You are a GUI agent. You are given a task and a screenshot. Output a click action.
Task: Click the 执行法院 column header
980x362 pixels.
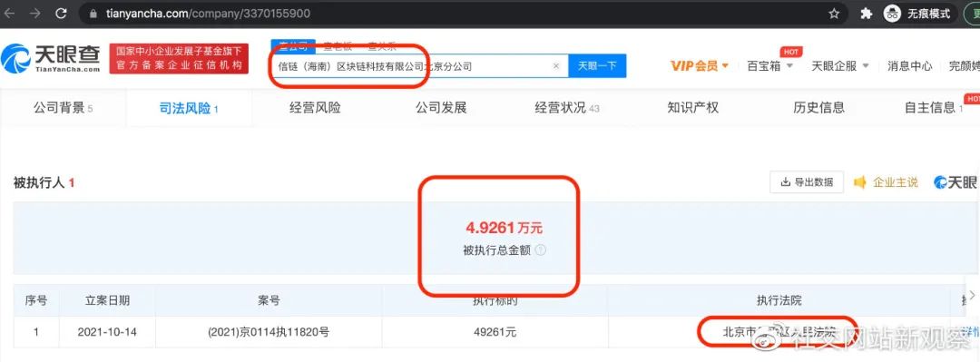click(x=779, y=300)
